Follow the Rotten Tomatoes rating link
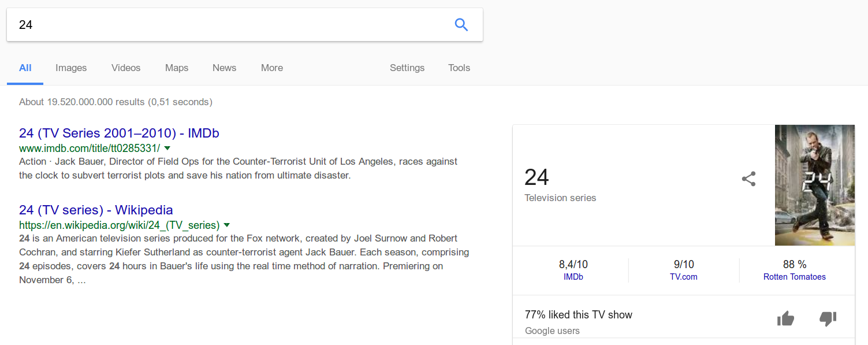 click(795, 277)
